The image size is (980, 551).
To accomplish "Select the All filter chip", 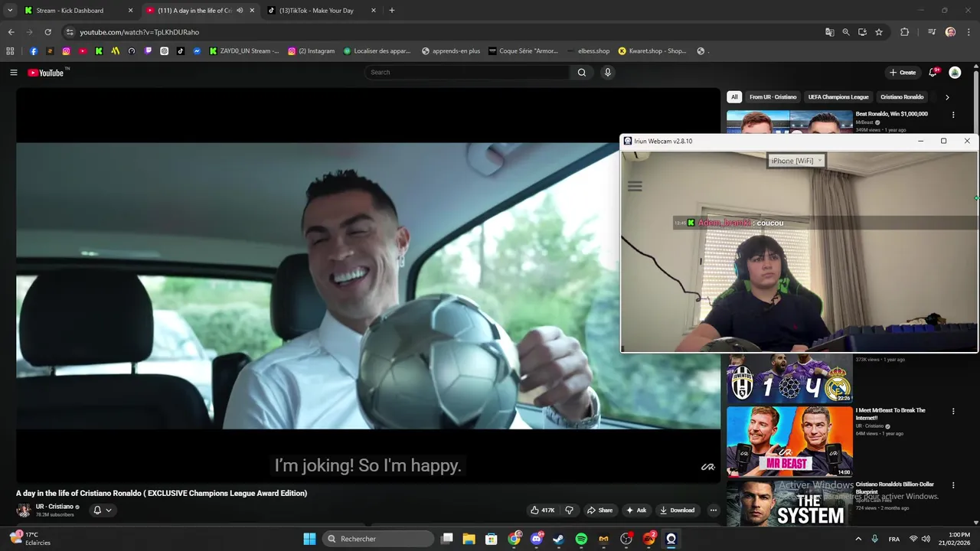I will (x=734, y=97).
